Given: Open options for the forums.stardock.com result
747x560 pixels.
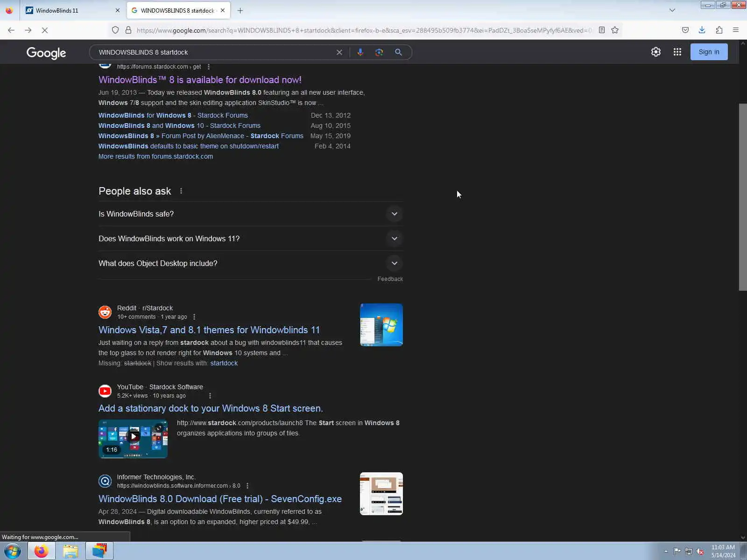Looking at the screenshot, I should click(209, 67).
